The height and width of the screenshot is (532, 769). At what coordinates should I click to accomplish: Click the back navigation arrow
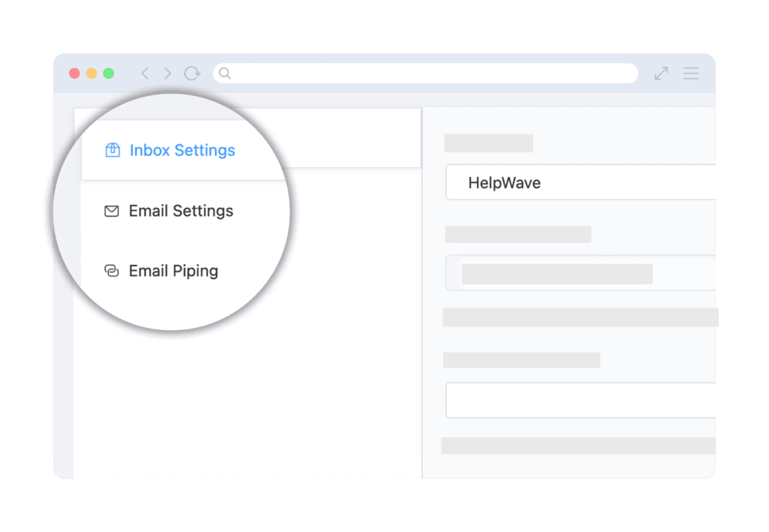tap(145, 74)
